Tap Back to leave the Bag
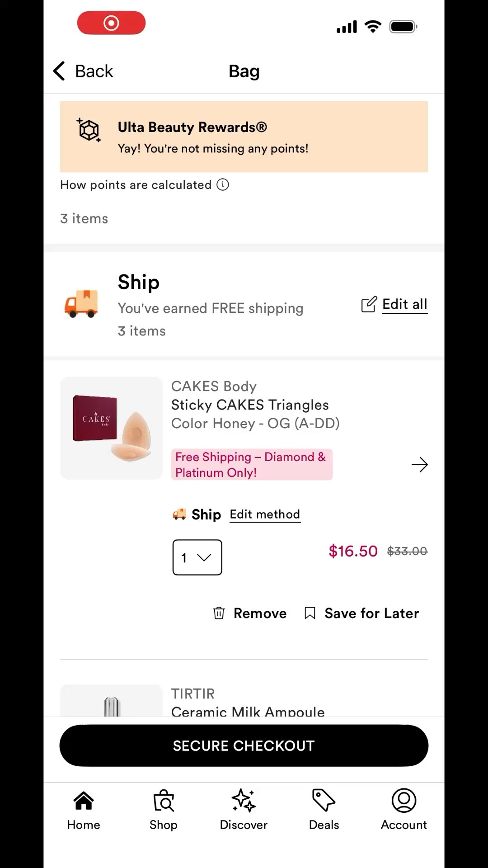 (82, 71)
